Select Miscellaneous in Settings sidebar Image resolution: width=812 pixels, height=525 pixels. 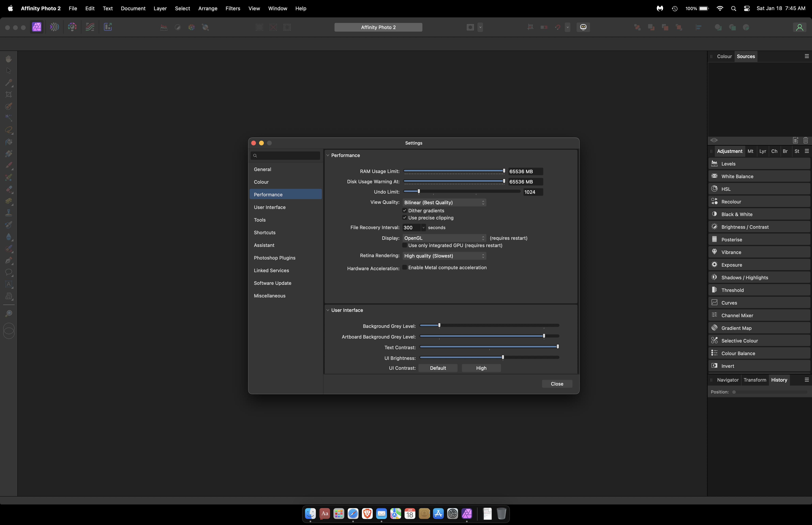point(286,295)
